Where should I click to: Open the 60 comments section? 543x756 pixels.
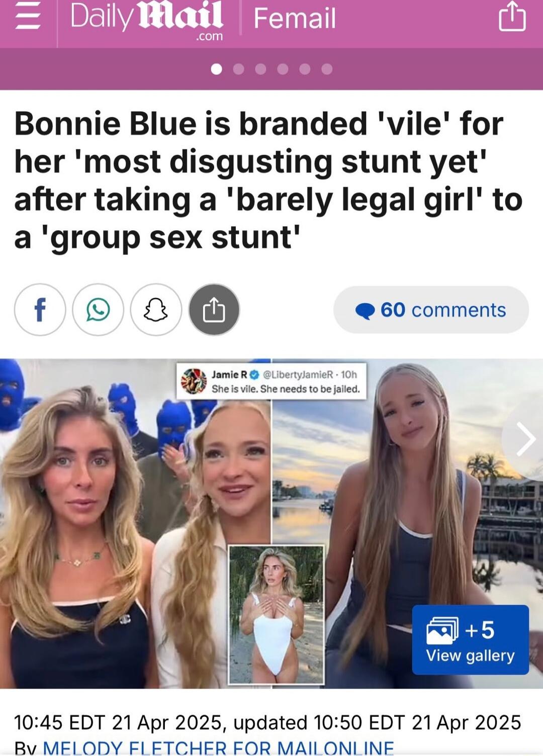tap(431, 310)
